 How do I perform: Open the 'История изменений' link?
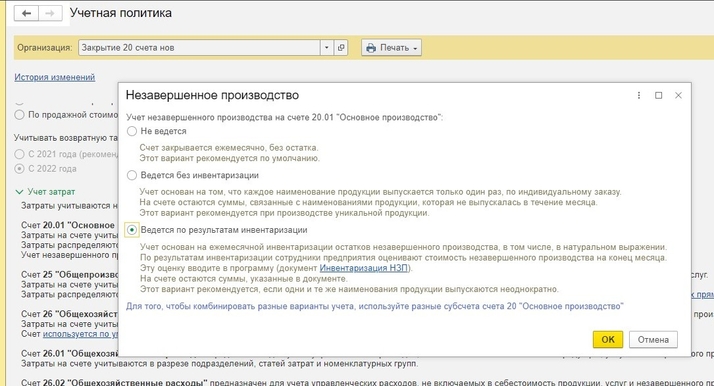[x=55, y=77]
